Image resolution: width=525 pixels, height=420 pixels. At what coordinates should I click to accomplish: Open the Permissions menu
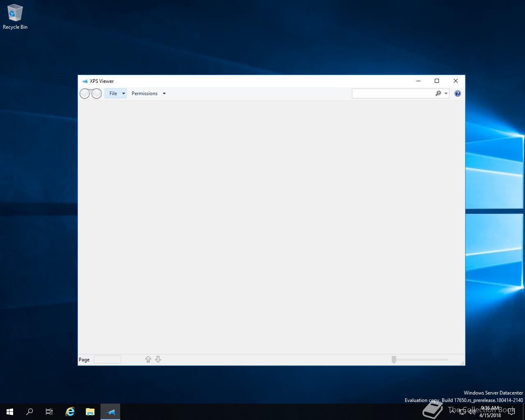(144, 94)
